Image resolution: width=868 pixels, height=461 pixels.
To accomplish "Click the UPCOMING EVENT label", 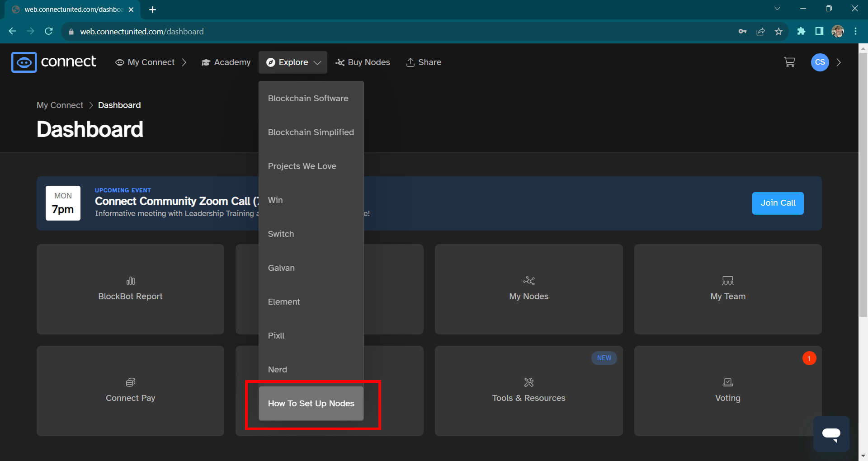I will point(123,190).
